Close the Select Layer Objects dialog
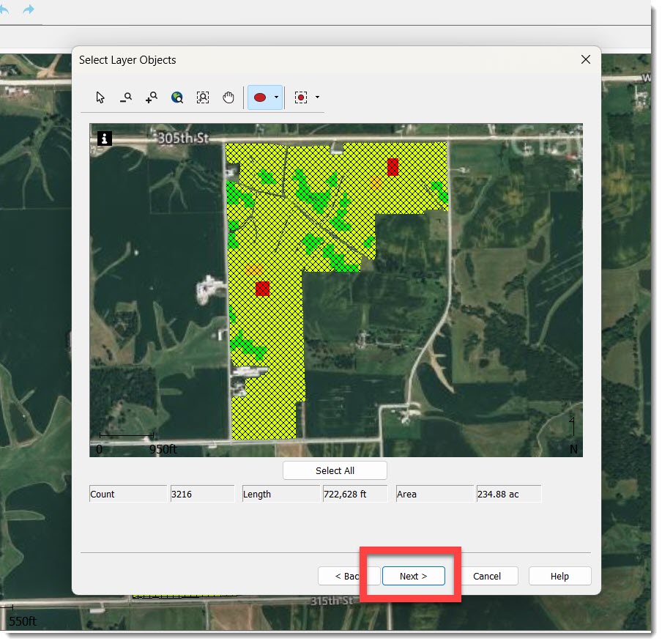 tap(585, 60)
